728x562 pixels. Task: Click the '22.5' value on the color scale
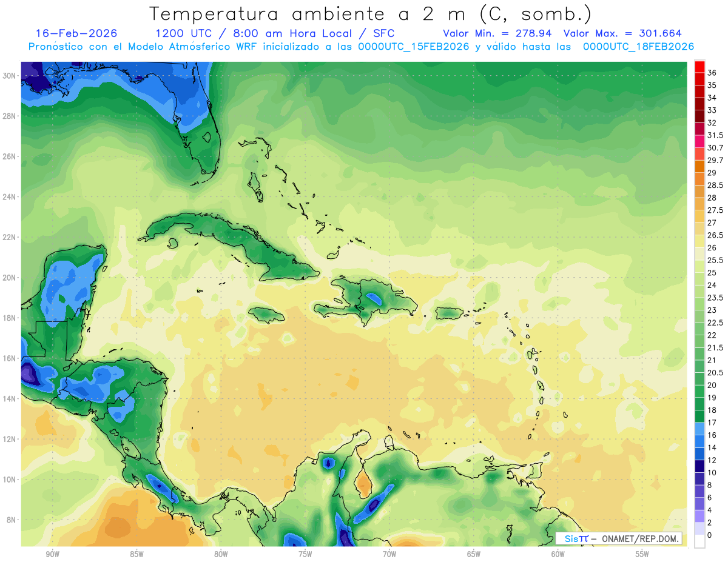[x=715, y=323]
